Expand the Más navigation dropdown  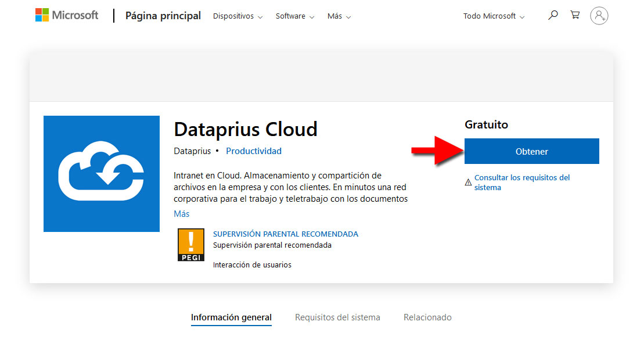tap(339, 16)
